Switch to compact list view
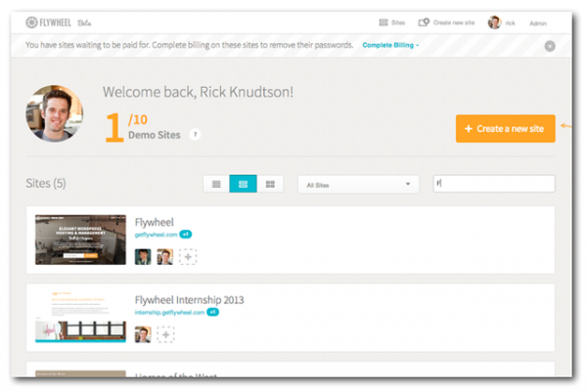 (x=215, y=184)
